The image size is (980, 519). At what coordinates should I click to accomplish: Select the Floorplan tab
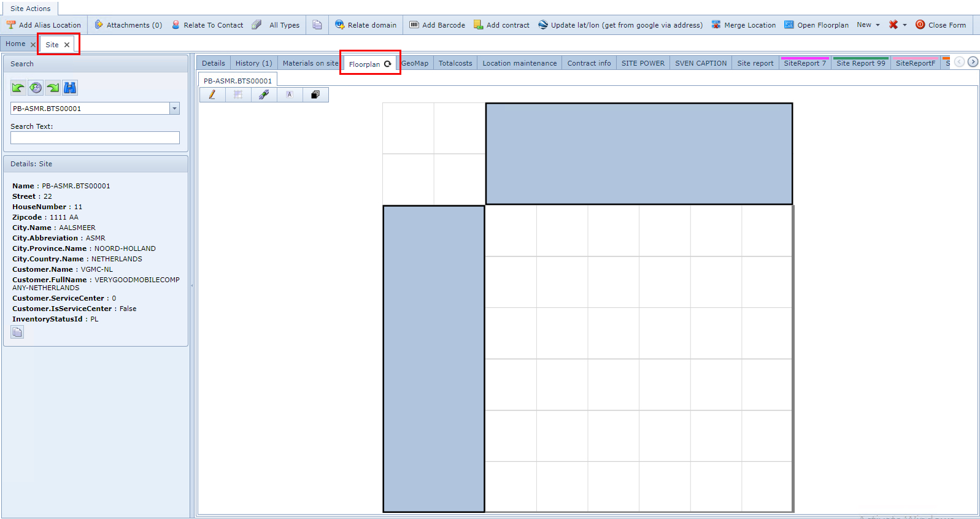tap(365, 64)
